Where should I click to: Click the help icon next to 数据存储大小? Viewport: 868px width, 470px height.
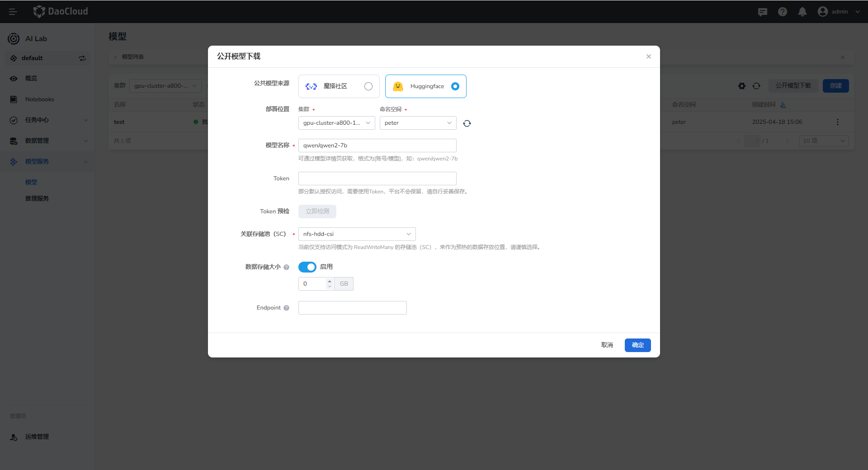pos(286,267)
